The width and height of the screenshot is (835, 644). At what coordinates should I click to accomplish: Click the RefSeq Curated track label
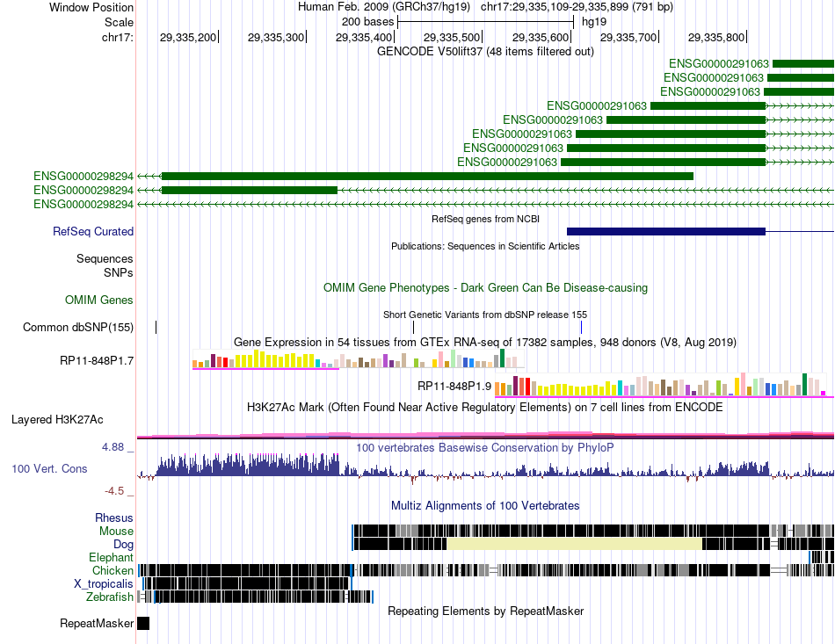[93, 232]
